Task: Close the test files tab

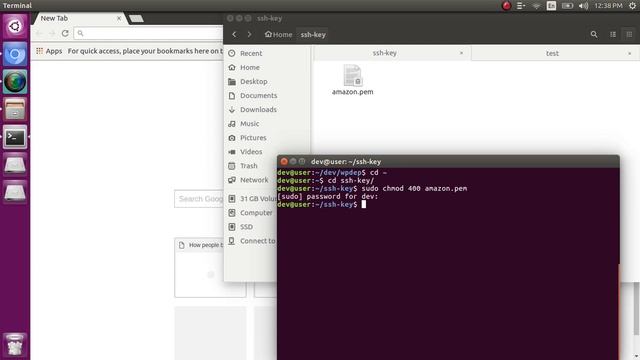Action: pyautogui.click(x=629, y=53)
